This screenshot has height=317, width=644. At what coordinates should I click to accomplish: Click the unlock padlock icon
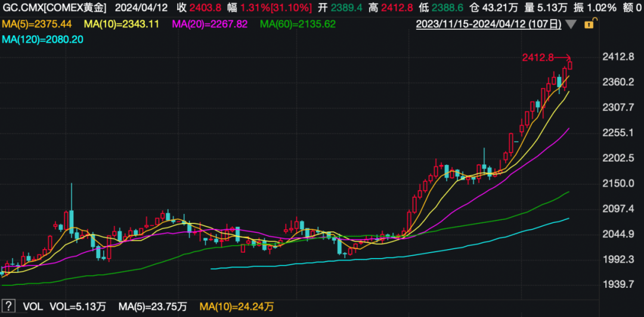click(x=589, y=24)
